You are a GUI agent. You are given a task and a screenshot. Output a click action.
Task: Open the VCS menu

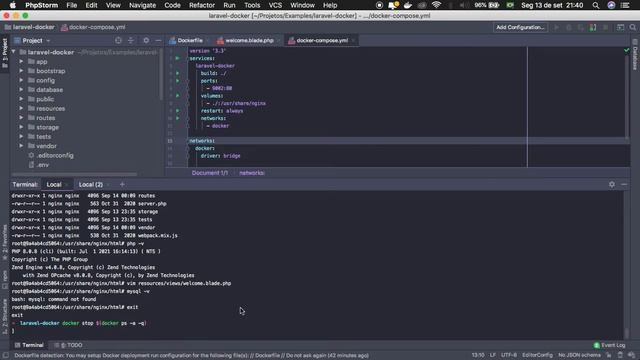tap(275, 5)
